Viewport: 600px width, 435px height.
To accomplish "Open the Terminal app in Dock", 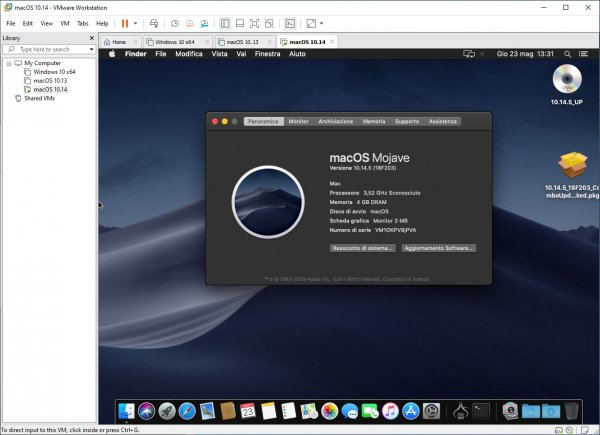I will [x=481, y=411].
